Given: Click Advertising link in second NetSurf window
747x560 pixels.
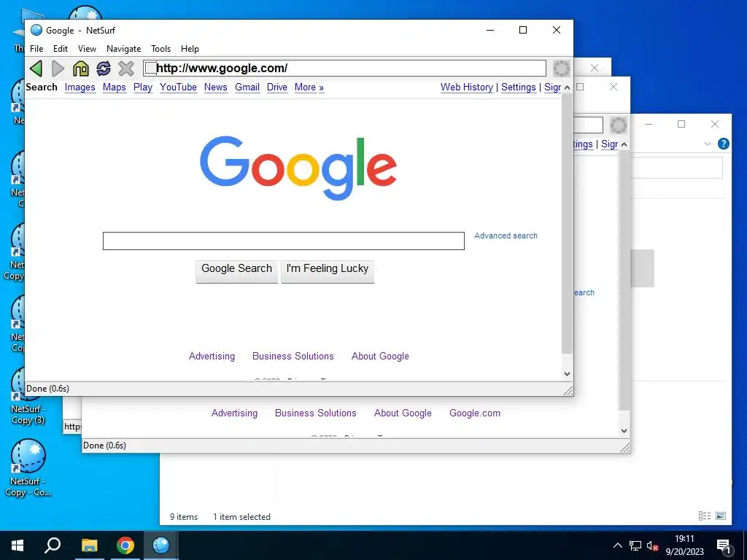Looking at the screenshot, I should pos(234,413).
